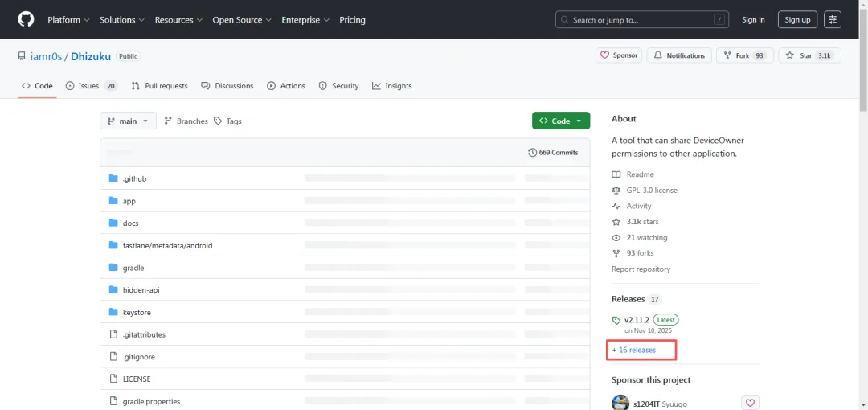Switch to the Actions tab
This screenshot has width=868, height=410.
285,86
